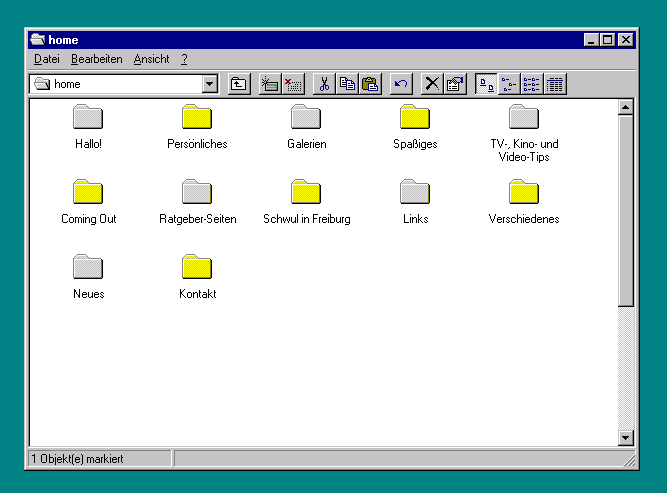Image resolution: width=667 pixels, height=493 pixels.
Task: Open the Ansicht menu
Action: 151,59
